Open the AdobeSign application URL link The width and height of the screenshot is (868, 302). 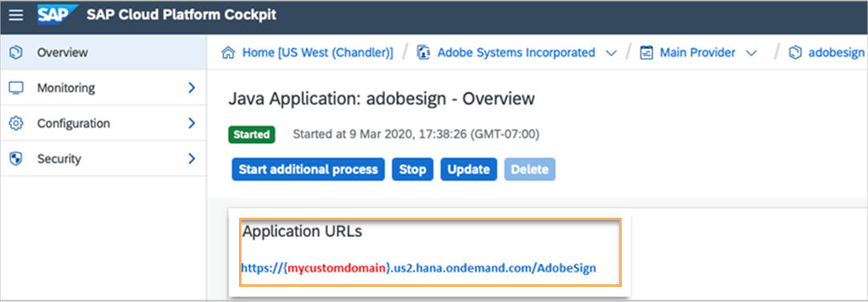point(419,268)
